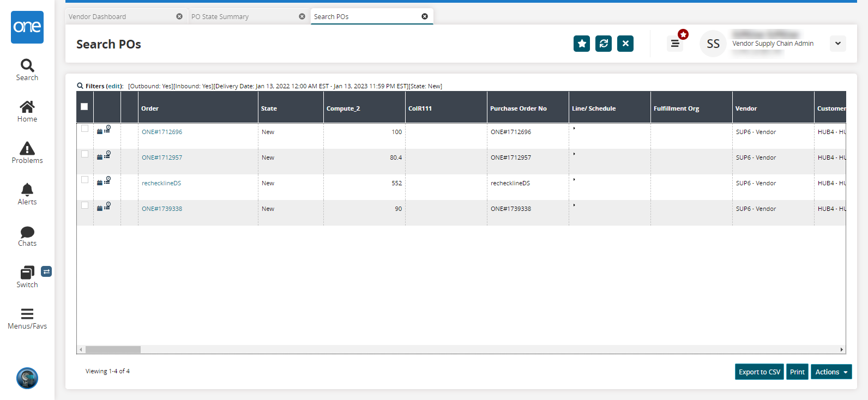Open the Chats bubble icon

point(27,232)
